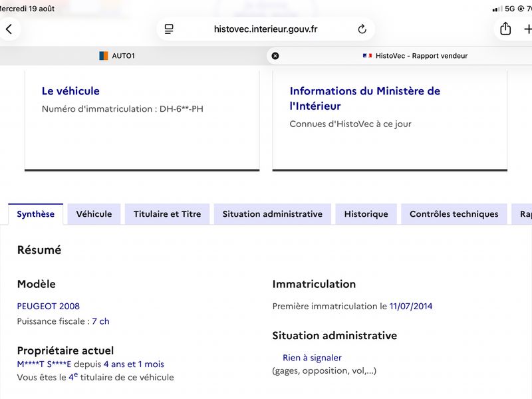Click the 11/07/2014 registration date
532x399 pixels.
point(411,307)
